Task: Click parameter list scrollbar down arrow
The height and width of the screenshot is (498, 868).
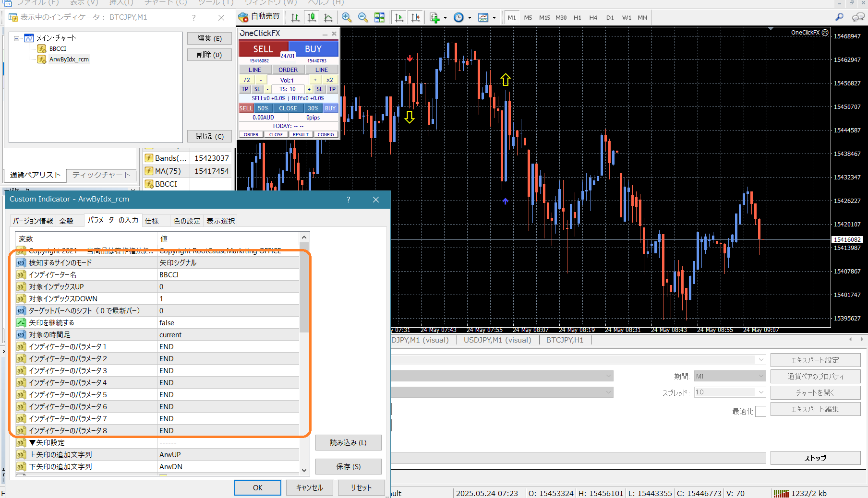Action: pyautogui.click(x=304, y=470)
